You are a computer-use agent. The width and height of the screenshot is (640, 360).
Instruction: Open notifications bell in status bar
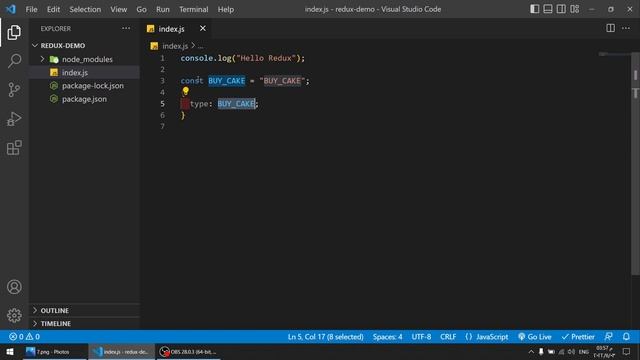(x=626, y=337)
